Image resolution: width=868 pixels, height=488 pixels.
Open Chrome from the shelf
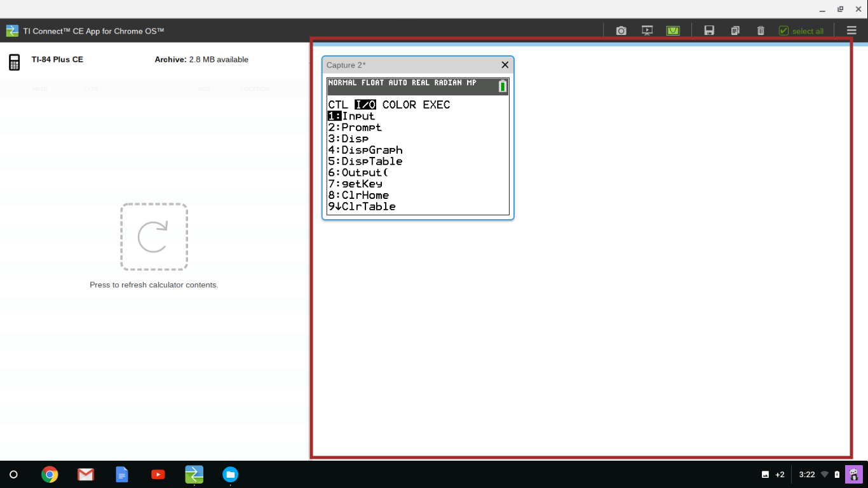[x=50, y=475]
